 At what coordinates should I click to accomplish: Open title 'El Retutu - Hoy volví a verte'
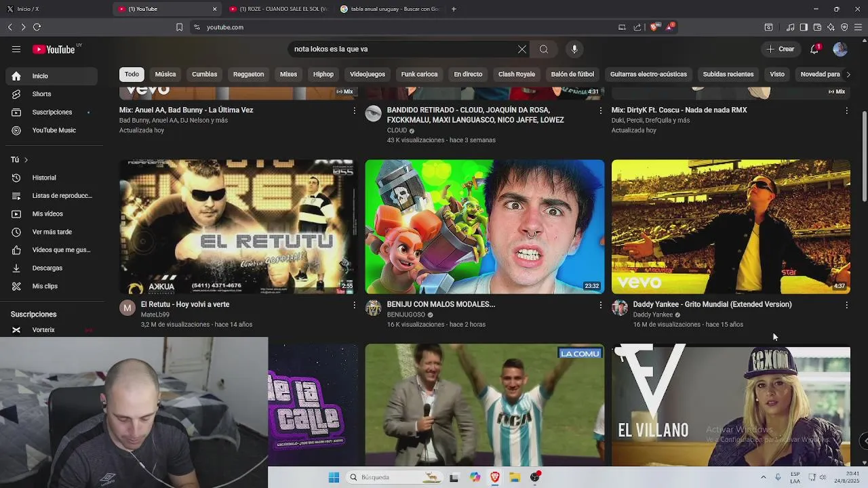pyautogui.click(x=185, y=304)
